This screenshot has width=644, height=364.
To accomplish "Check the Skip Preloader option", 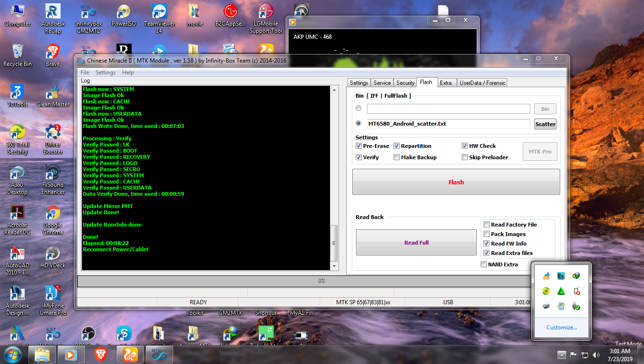I will (465, 157).
